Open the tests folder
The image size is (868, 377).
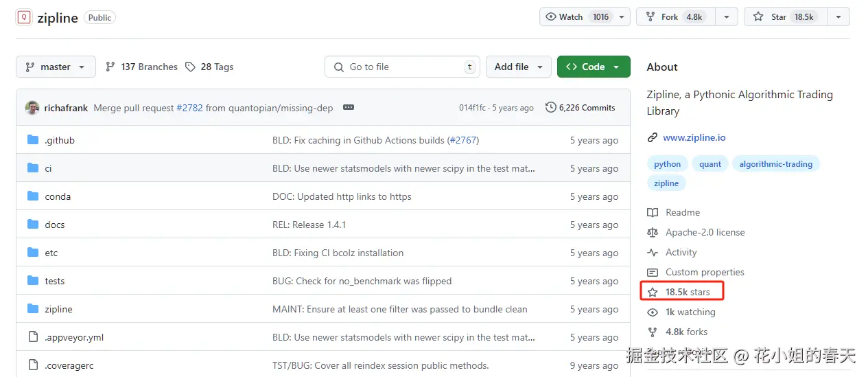click(55, 281)
